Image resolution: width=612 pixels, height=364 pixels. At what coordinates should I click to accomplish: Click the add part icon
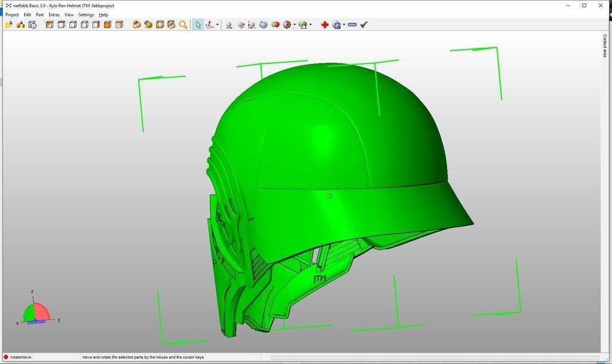pyautogui.click(x=20, y=25)
